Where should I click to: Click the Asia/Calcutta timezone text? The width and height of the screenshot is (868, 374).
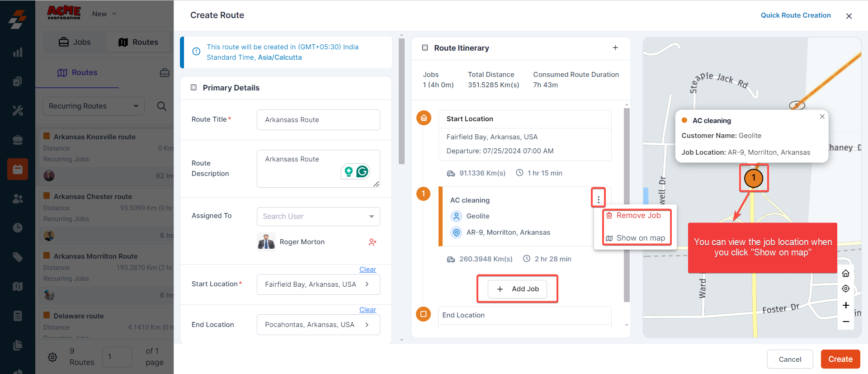tap(280, 57)
